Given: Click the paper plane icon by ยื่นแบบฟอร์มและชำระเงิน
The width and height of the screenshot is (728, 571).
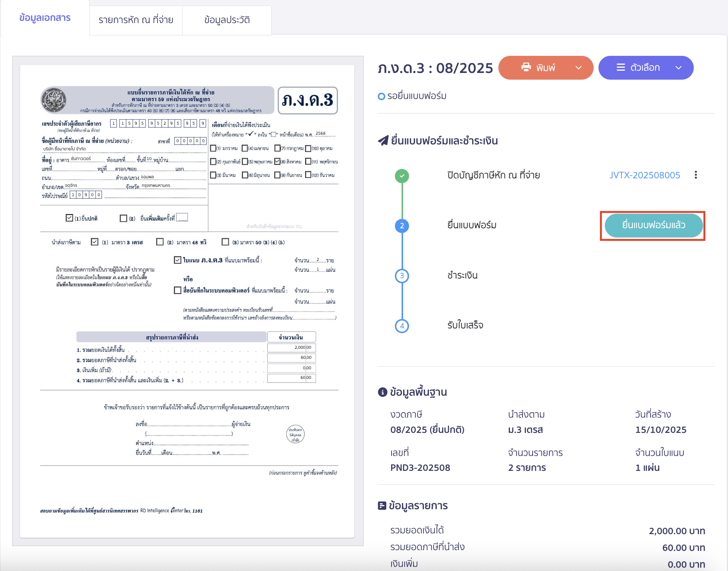Looking at the screenshot, I should coord(383,141).
